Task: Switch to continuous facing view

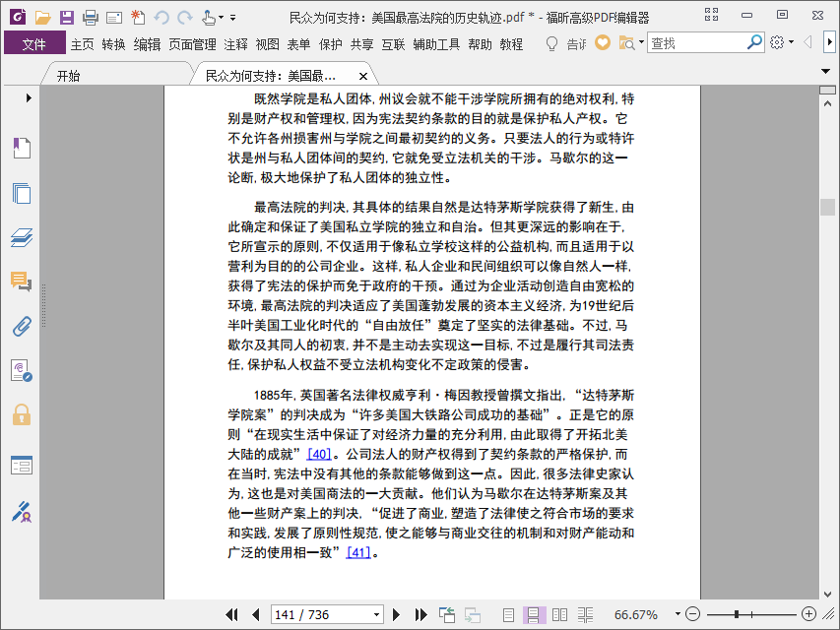Action: coord(585,614)
